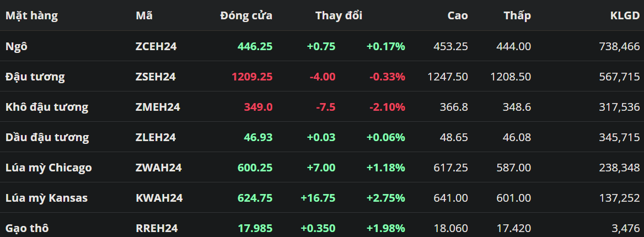Screen dimensions: 644x237
Task: Sort by KLGD volume column header
Action: pos(625,15)
